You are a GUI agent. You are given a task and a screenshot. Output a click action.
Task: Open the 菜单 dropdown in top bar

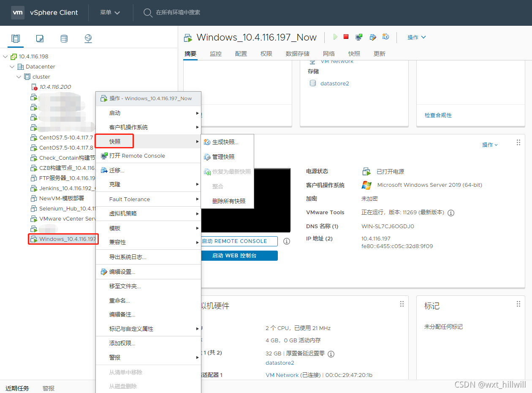[x=110, y=13]
